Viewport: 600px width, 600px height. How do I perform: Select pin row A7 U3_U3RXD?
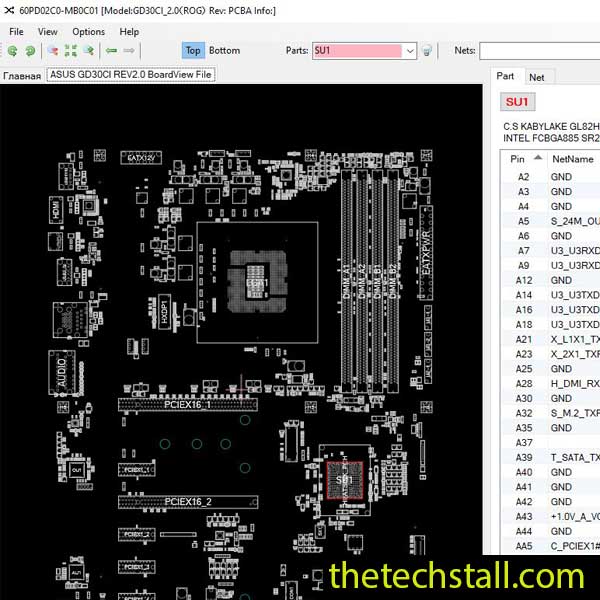(x=550, y=251)
